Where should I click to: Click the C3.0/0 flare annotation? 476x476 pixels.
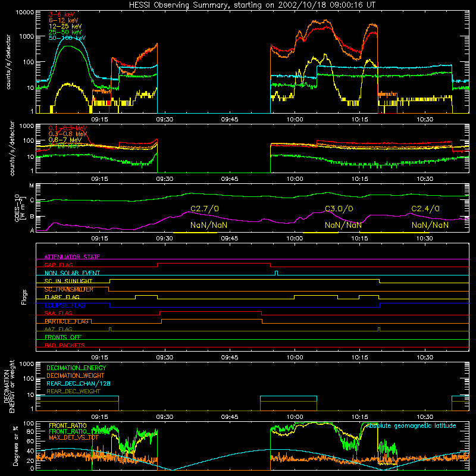[339, 209]
